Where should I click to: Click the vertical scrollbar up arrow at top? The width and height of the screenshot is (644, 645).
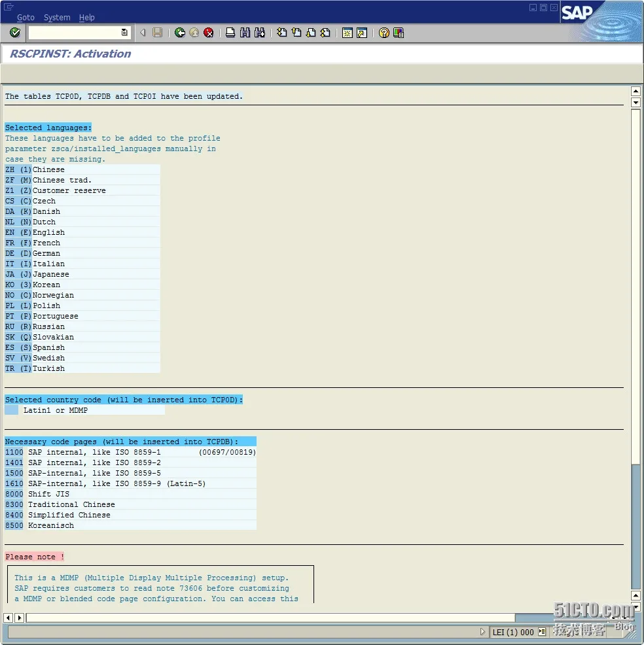[x=635, y=92]
